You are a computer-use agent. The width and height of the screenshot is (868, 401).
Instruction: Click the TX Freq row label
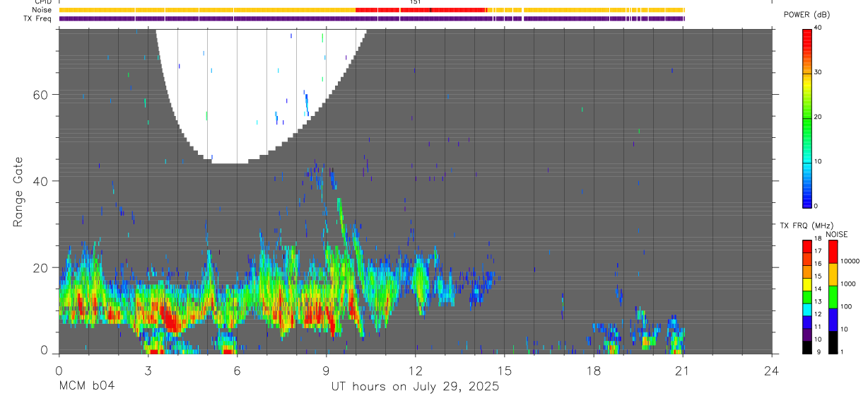click(37, 18)
